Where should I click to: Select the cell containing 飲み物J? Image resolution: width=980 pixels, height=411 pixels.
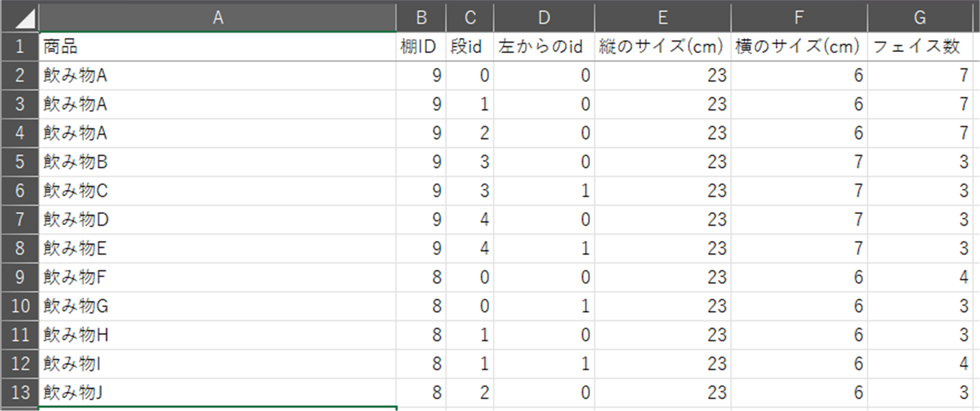(217, 392)
